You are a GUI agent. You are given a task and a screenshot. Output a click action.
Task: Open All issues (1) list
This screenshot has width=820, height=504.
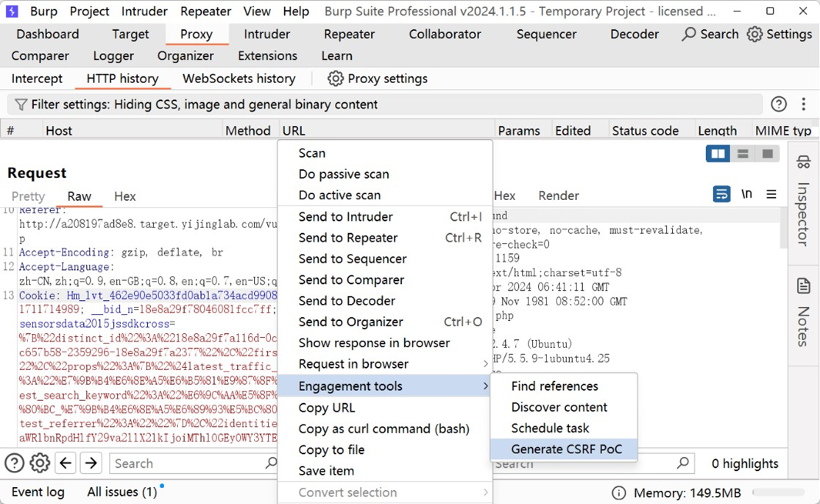122,492
